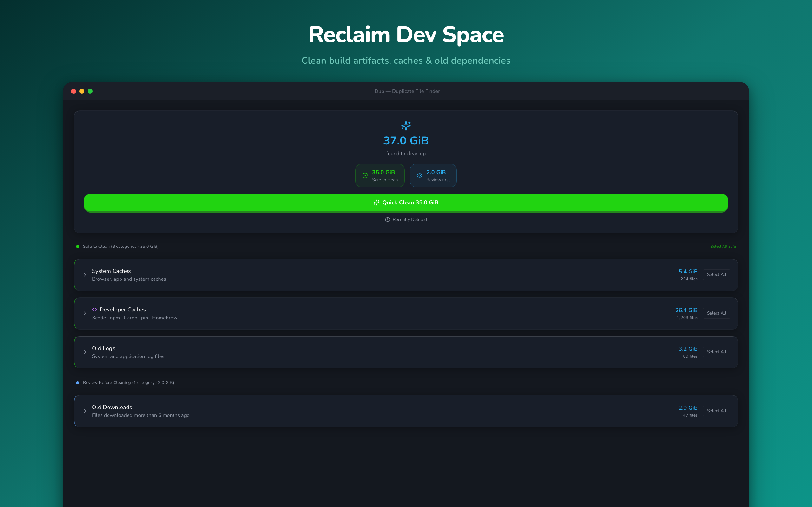Screen dimensions: 812x507
Task: Click the Select All Safe link
Action: pyautogui.click(x=723, y=246)
